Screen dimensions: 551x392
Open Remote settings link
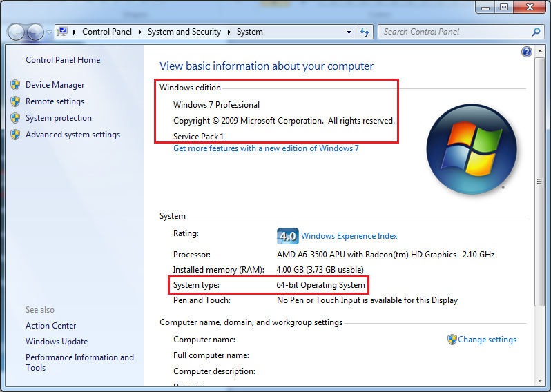pyautogui.click(x=55, y=101)
